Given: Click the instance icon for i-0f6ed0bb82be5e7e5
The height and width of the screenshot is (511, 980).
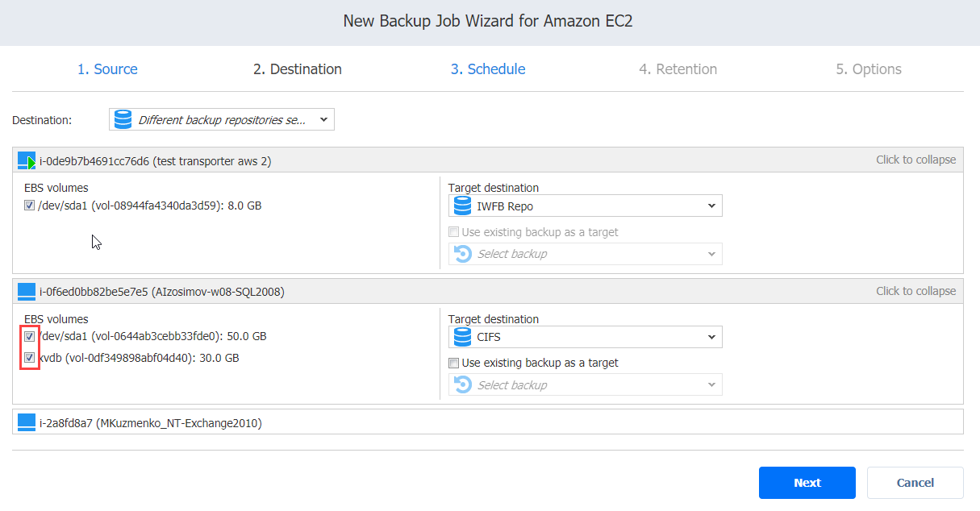Looking at the screenshot, I should pos(27,291).
